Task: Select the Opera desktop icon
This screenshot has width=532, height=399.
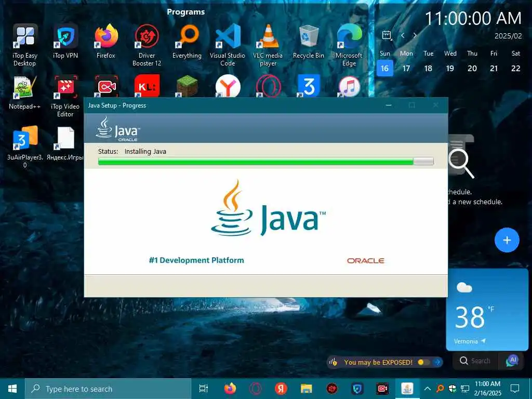Action: [x=269, y=86]
